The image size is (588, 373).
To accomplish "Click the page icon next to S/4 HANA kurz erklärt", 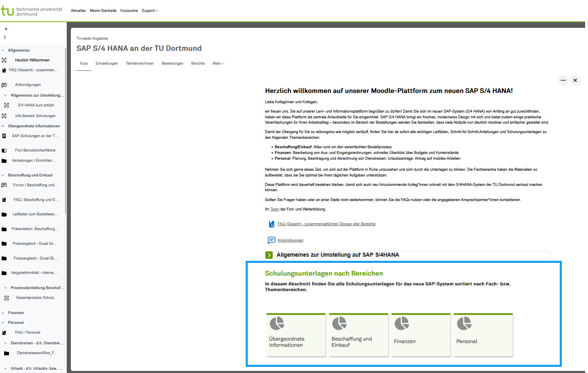I will (7, 105).
